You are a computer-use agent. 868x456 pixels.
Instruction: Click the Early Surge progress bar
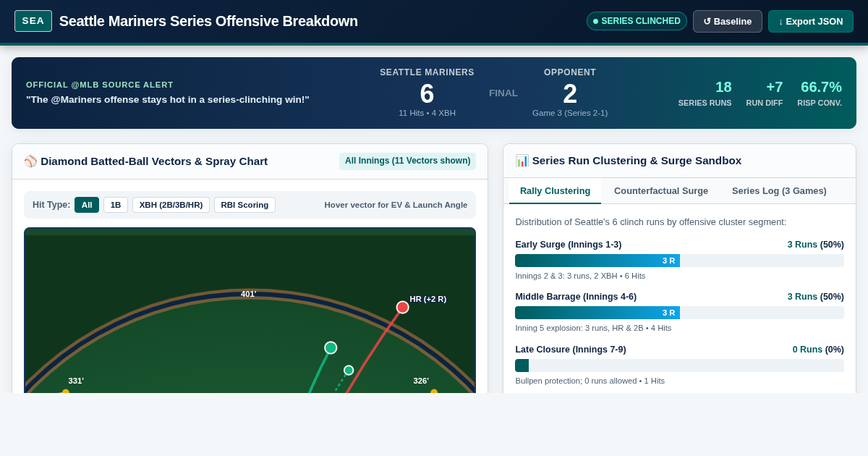point(679,261)
